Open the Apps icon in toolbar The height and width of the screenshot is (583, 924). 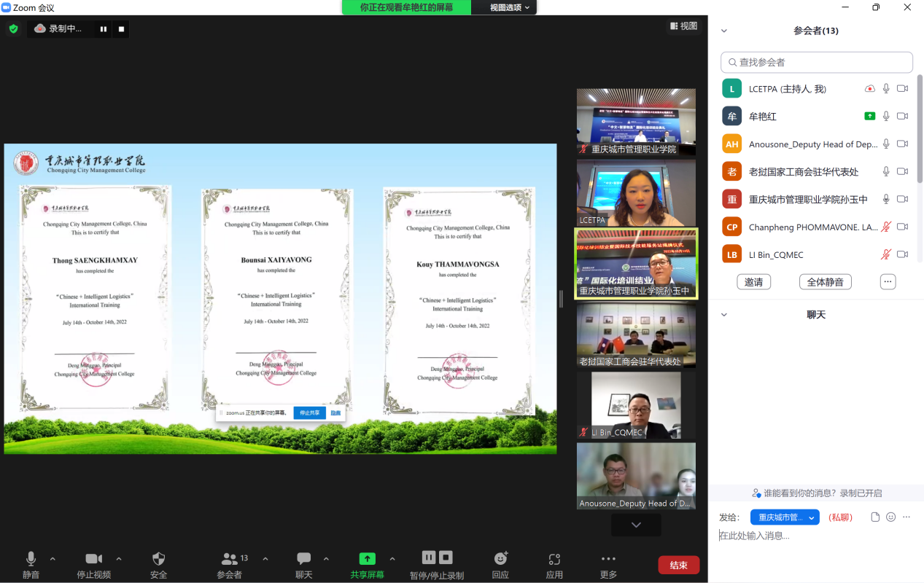click(554, 559)
